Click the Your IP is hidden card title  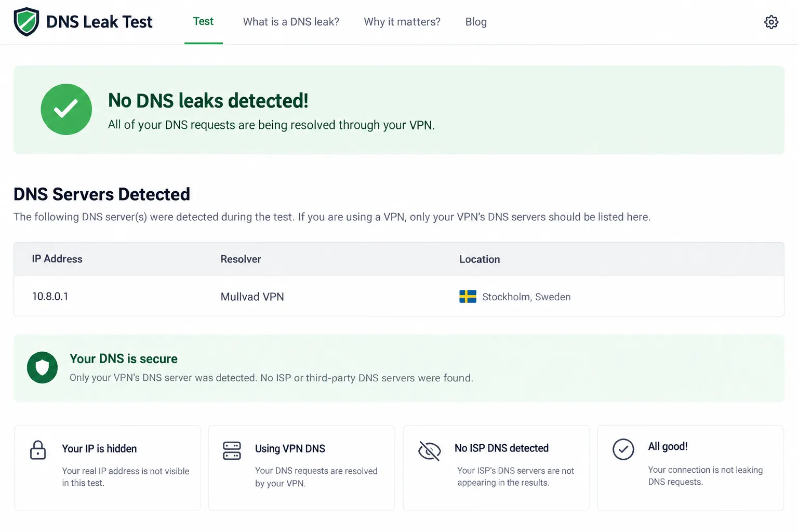tap(99, 448)
